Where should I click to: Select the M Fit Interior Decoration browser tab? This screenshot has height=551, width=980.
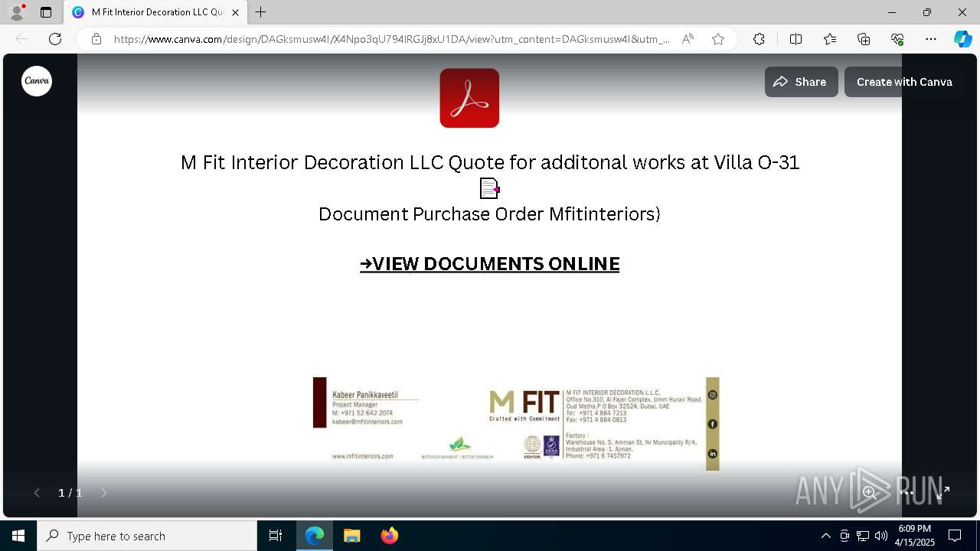(156, 12)
